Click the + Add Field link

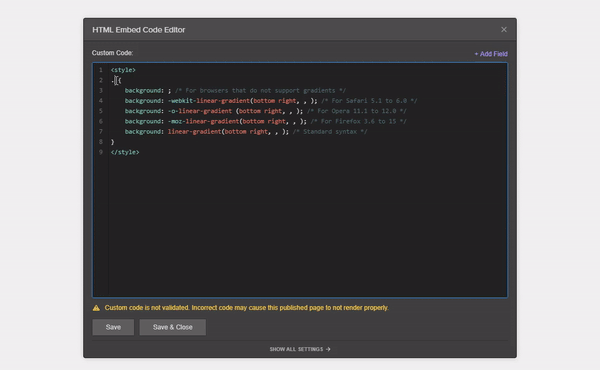491,54
